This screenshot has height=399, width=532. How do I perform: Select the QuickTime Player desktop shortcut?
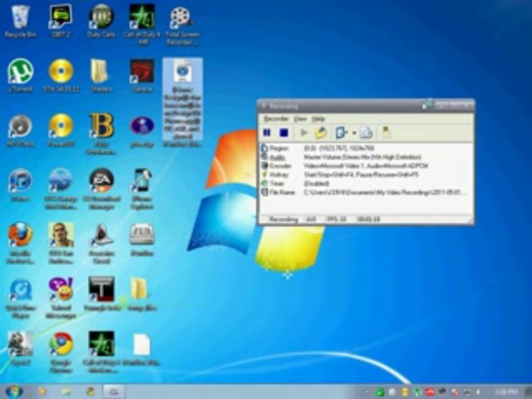(x=21, y=298)
